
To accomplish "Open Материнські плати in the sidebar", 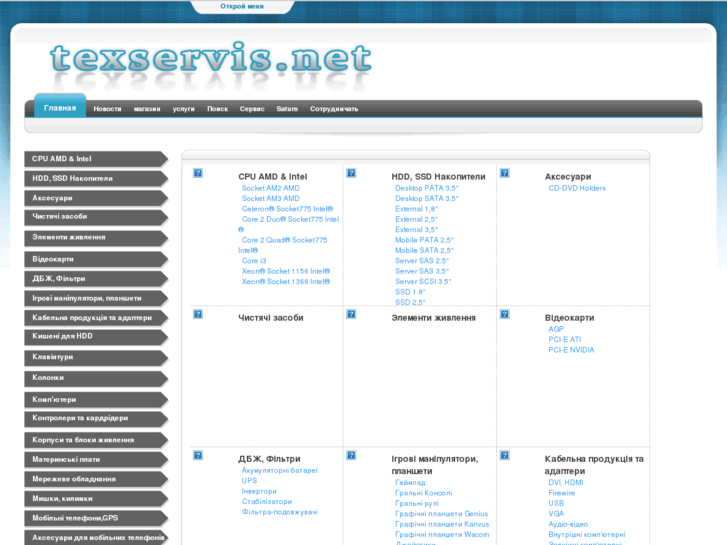I will tap(96, 460).
